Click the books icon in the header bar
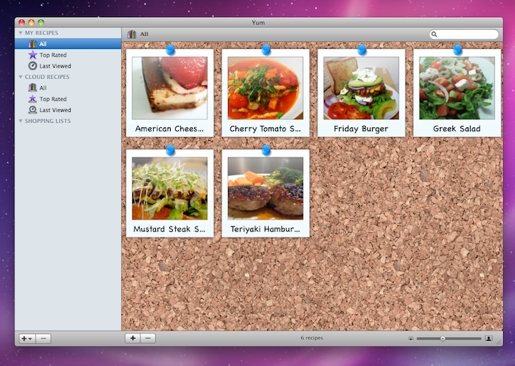The width and height of the screenshot is (515, 366). 132,34
